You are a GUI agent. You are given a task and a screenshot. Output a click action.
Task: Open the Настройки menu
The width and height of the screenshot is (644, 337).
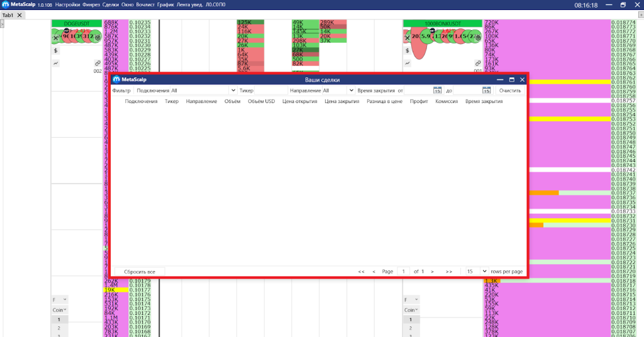pyautogui.click(x=67, y=5)
